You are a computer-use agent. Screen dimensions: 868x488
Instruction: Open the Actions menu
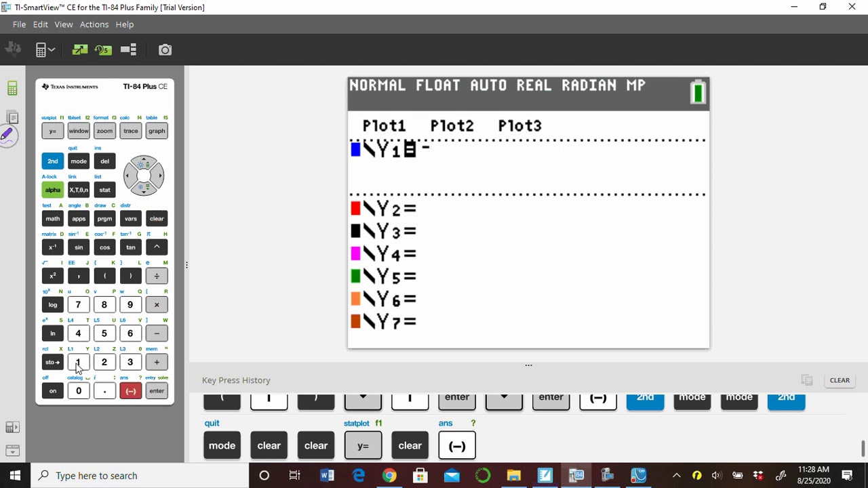pyautogui.click(x=94, y=24)
